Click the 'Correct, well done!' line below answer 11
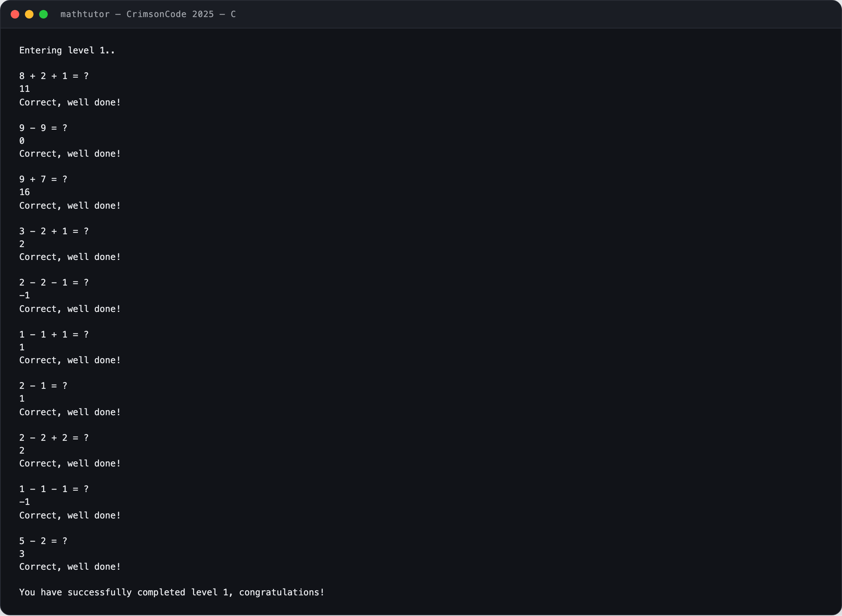This screenshot has height=616, width=842. 70,102
